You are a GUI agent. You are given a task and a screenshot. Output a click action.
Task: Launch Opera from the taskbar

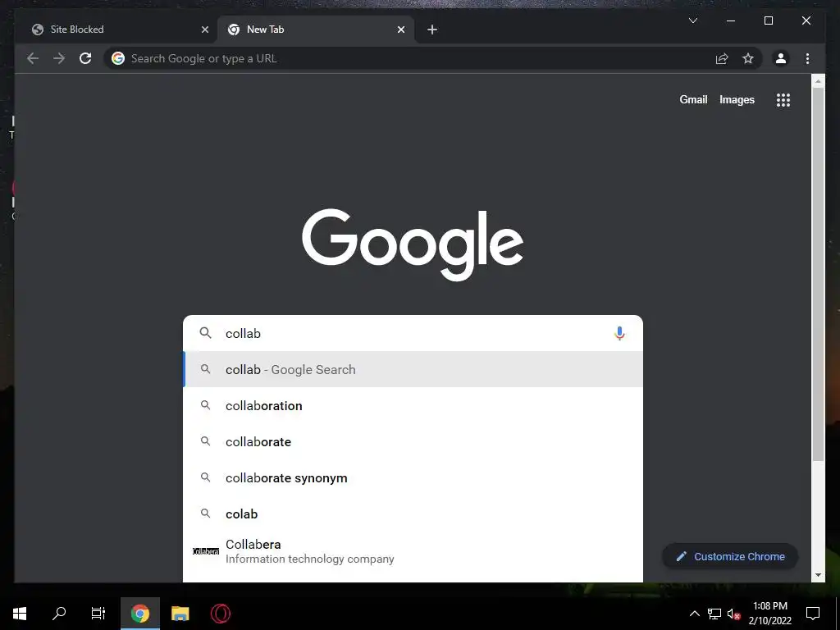pyautogui.click(x=220, y=614)
